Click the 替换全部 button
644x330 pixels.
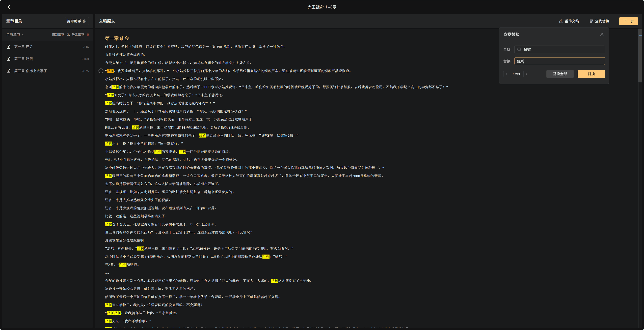(x=560, y=74)
